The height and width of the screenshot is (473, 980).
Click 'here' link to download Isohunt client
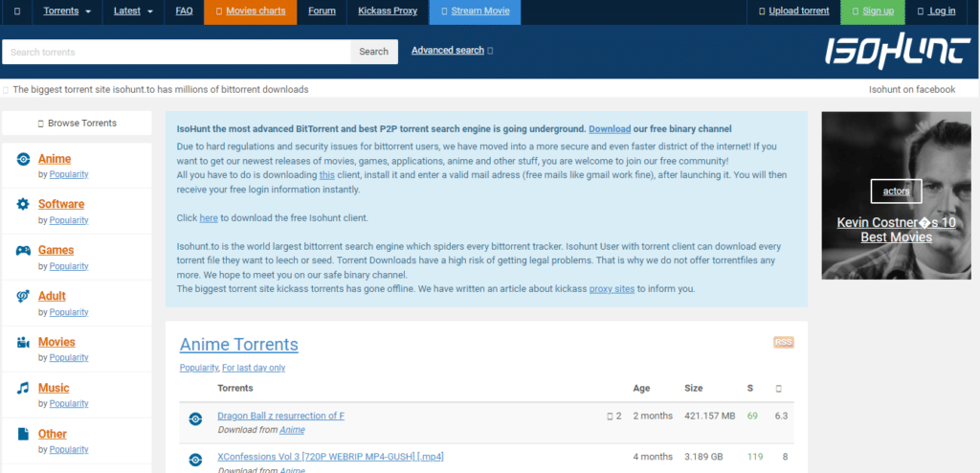pyautogui.click(x=209, y=218)
